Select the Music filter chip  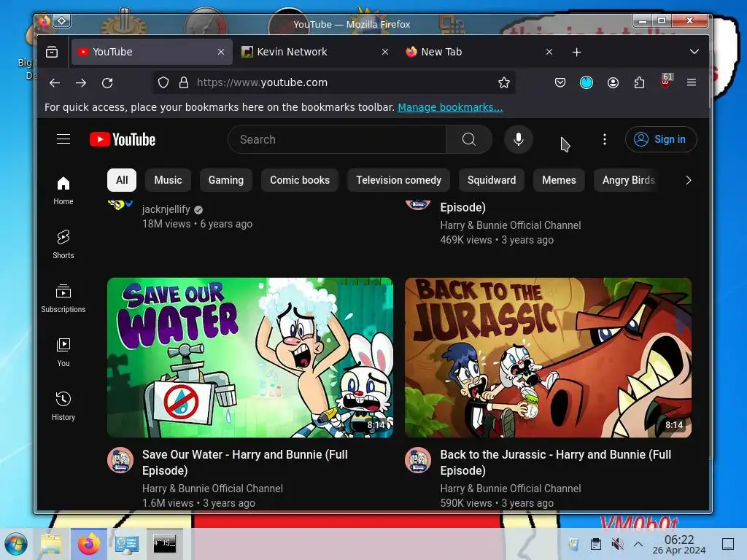(x=169, y=181)
